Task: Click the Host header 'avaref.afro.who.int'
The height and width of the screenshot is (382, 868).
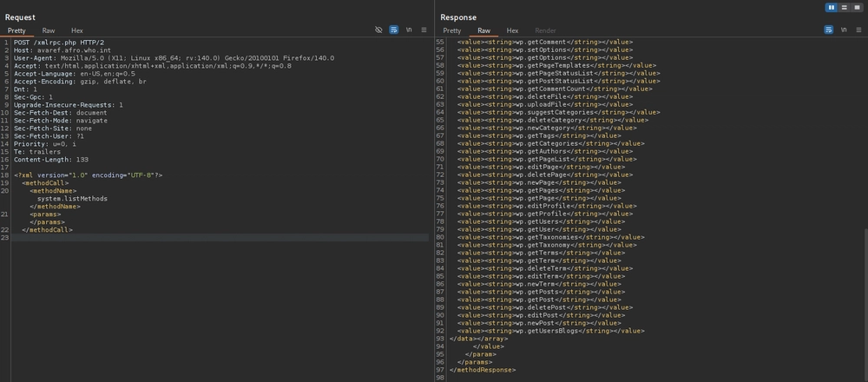Action: pos(62,49)
